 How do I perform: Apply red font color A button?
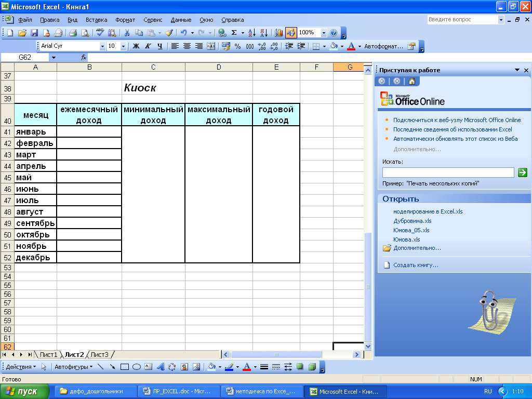pyautogui.click(x=351, y=46)
